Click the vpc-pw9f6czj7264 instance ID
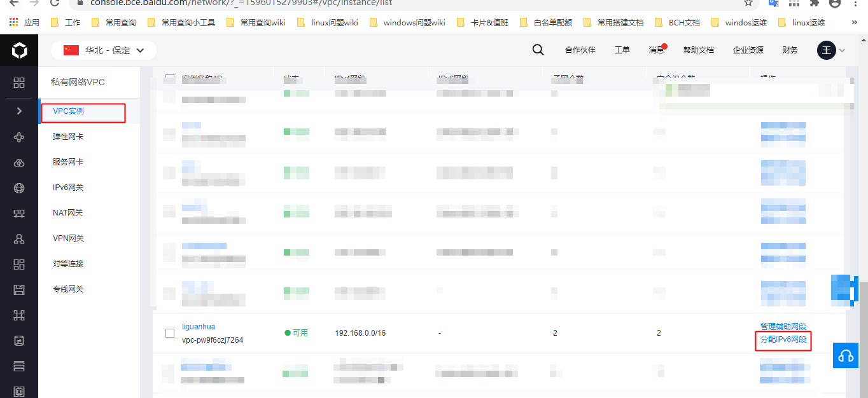Viewport: 868px width, 398px height. [x=213, y=340]
